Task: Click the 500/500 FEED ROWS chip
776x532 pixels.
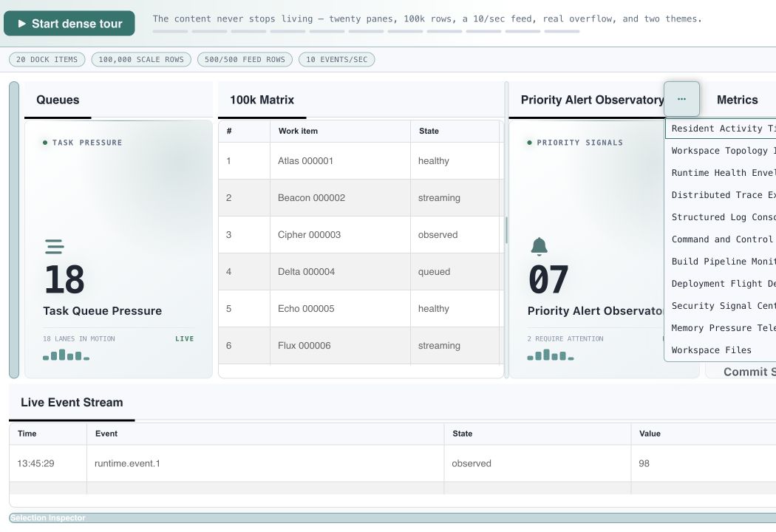Action: tap(245, 59)
